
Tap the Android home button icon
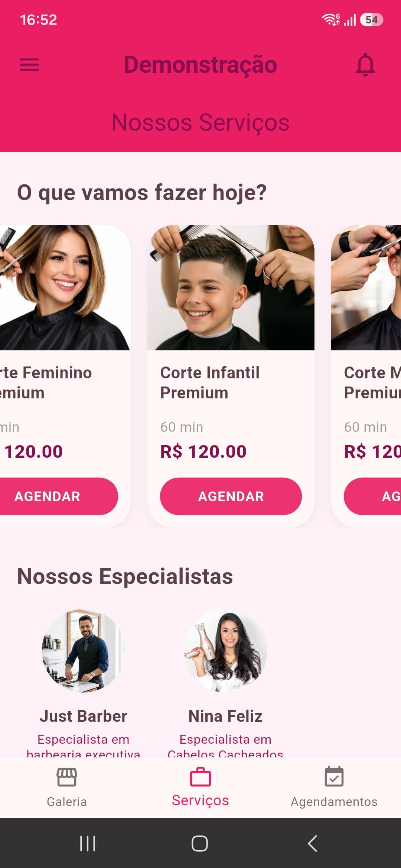click(x=200, y=843)
